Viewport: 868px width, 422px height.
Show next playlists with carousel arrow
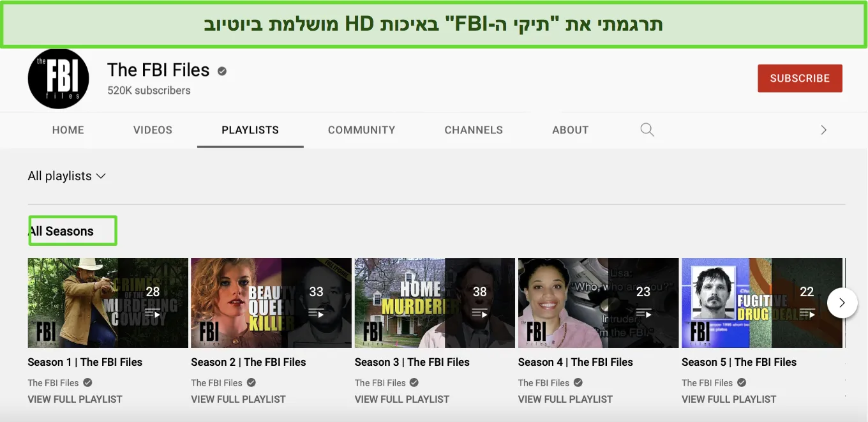[842, 303]
